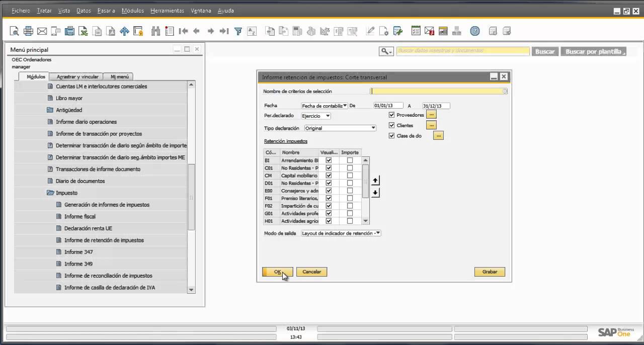This screenshot has height=345, width=644.
Task: Open Clientes selection ellipsis button
Action: click(x=431, y=125)
